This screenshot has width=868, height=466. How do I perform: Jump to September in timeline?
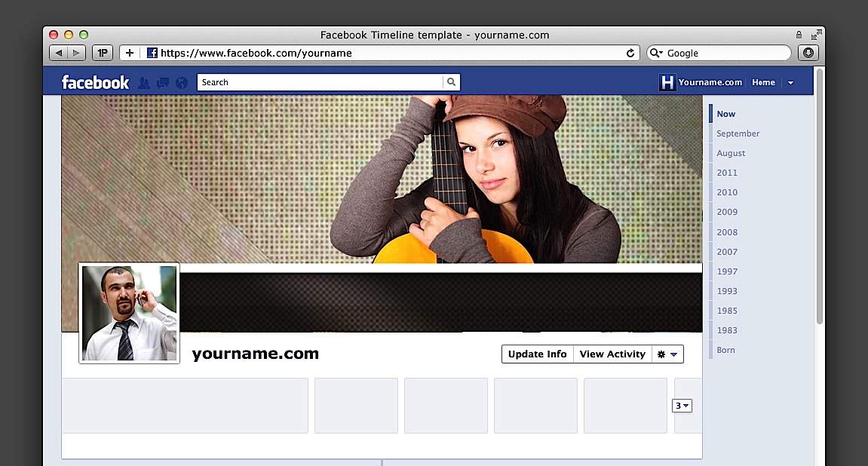coord(738,133)
